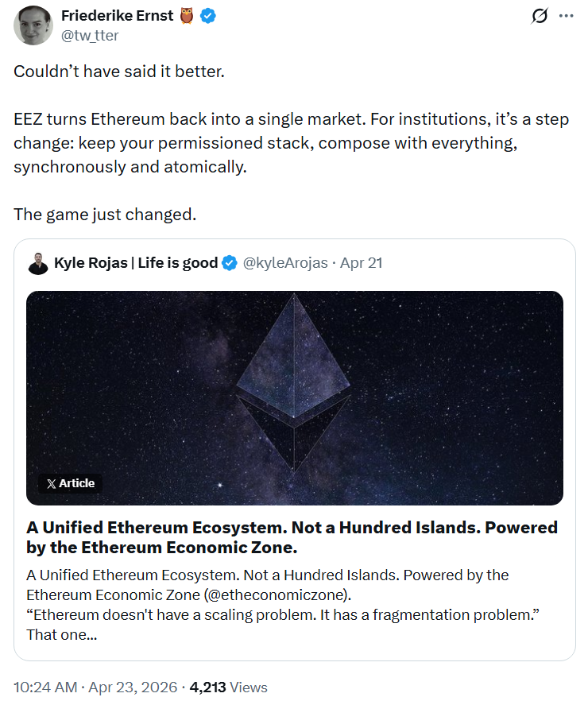Viewport: 588px width, 701px height.
Task: Open the Apr 21 quoted tweet timestamp
Action: pos(362,263)
